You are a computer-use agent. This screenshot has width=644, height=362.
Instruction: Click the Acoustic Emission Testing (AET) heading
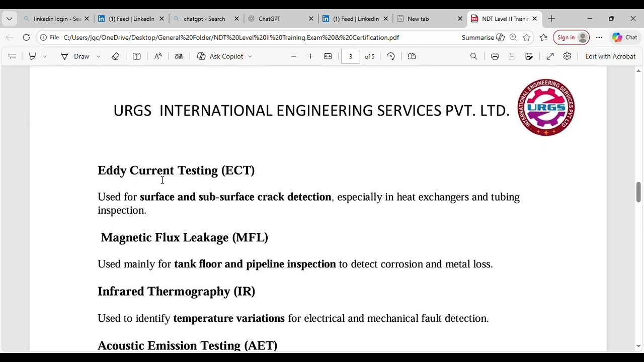(x=187, y=345)
